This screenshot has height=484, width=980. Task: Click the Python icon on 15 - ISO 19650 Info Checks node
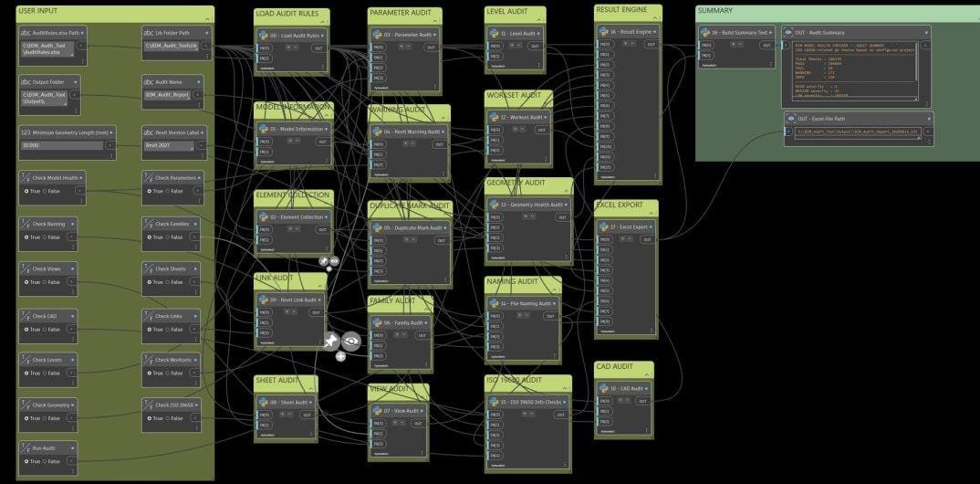[x=494, y=402]
